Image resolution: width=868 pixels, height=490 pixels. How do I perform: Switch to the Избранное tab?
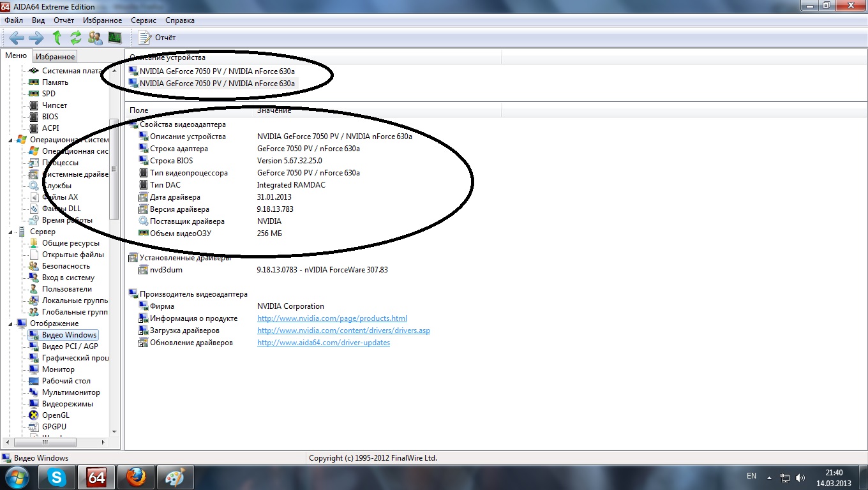[x=55, y=57]
